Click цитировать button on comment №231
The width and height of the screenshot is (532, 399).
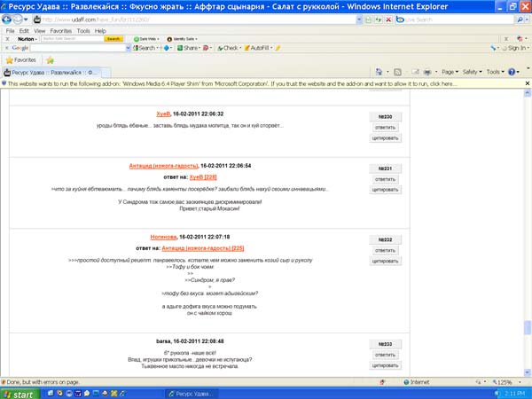[385, 190]
